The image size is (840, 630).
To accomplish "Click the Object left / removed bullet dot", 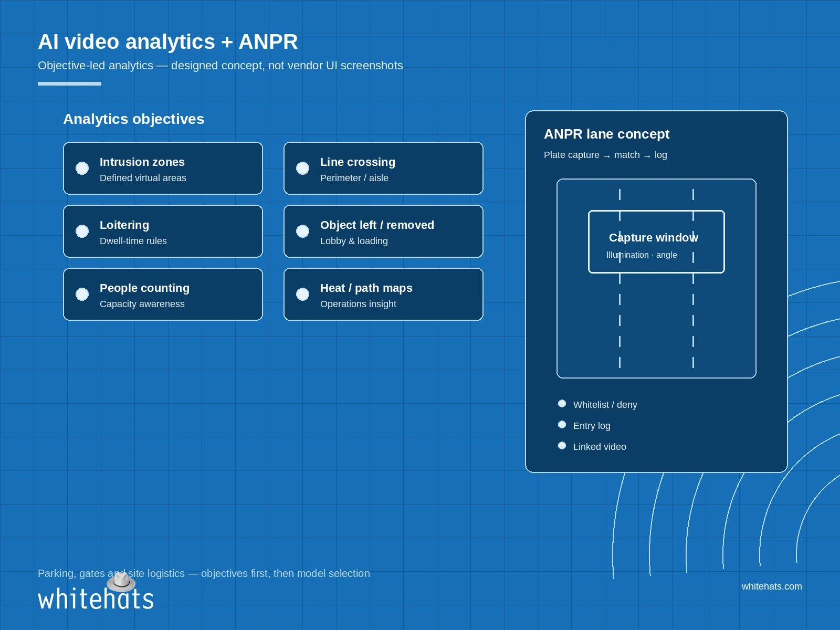I will point(302,231).
